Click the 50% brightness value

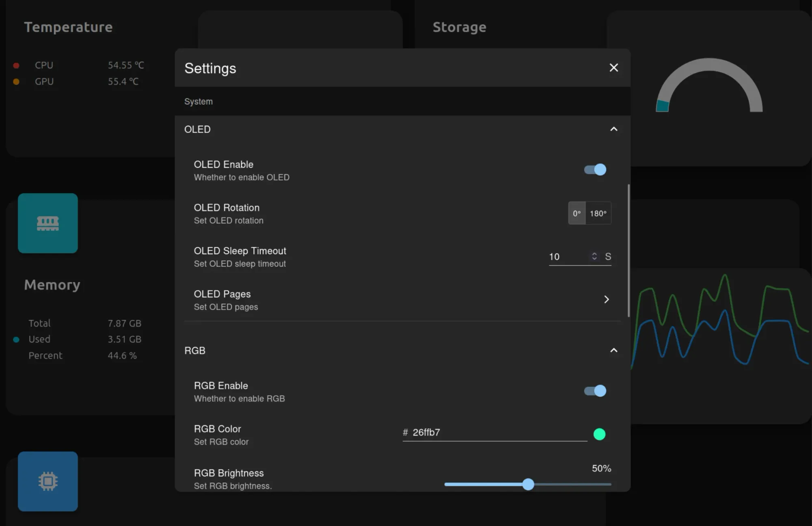(x=601, y=468)
